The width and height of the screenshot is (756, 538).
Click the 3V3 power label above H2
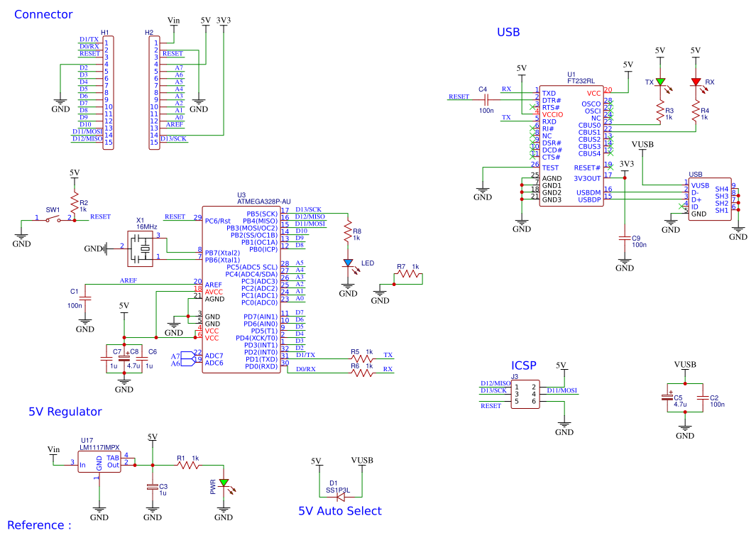(223, 21)
